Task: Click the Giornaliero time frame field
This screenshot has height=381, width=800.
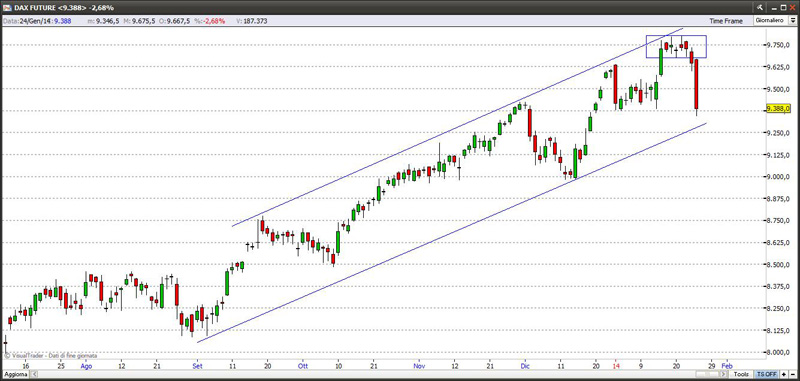Action: [771, 20]
